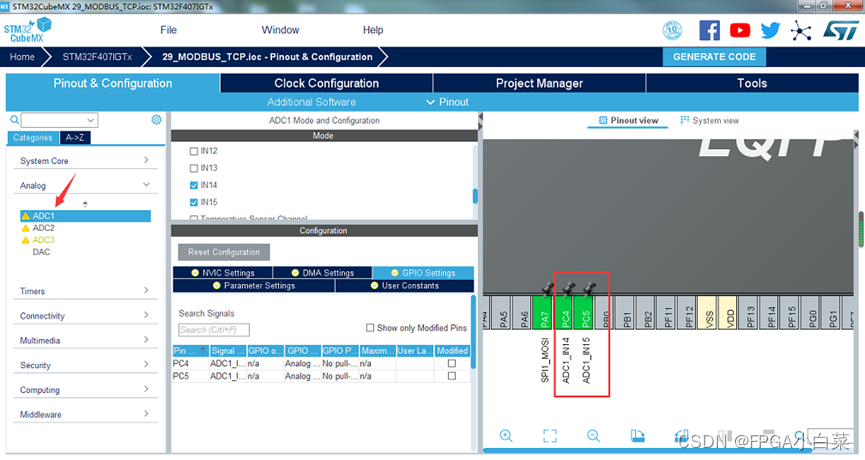The width and height of the screenshot is (865, 460).
Task: Switch to the A->Z list tab
Action: [75, 138]
